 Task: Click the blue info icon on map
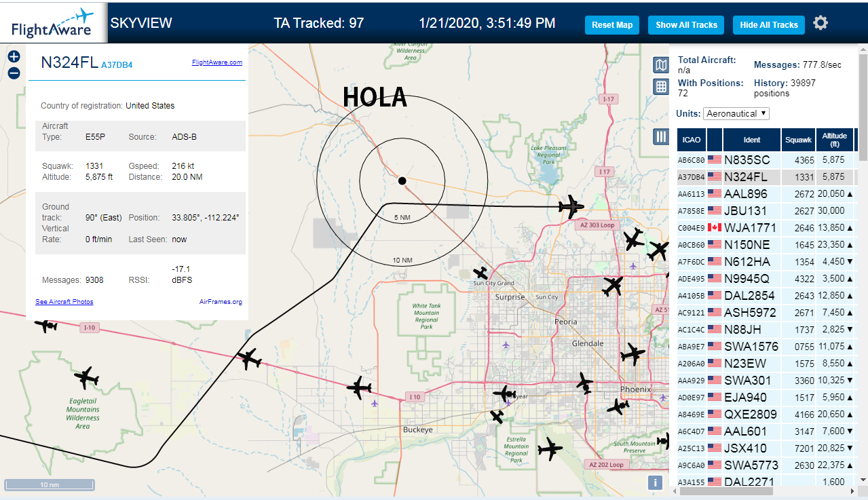655,482
